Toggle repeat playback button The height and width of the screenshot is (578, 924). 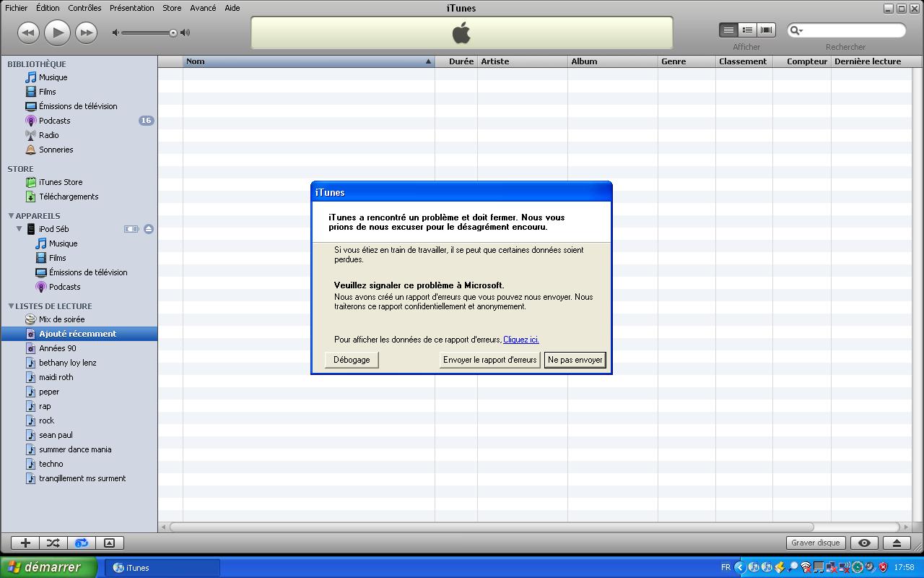pos(81,543)
